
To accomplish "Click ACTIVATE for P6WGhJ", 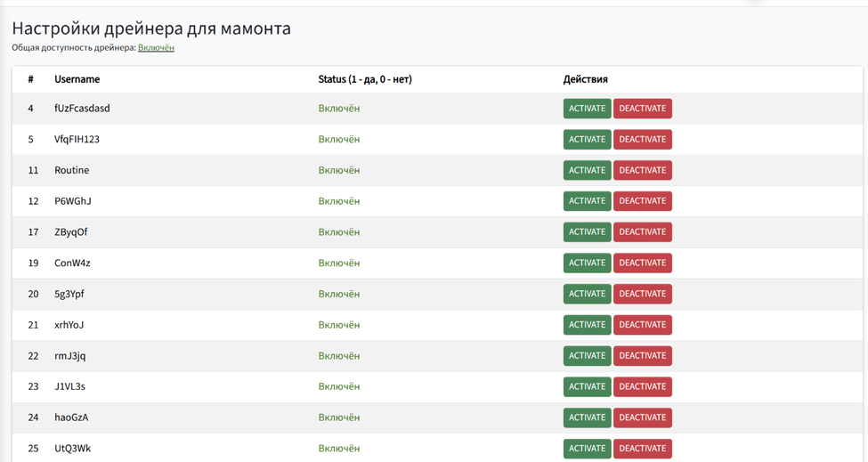I will [588, 201].
